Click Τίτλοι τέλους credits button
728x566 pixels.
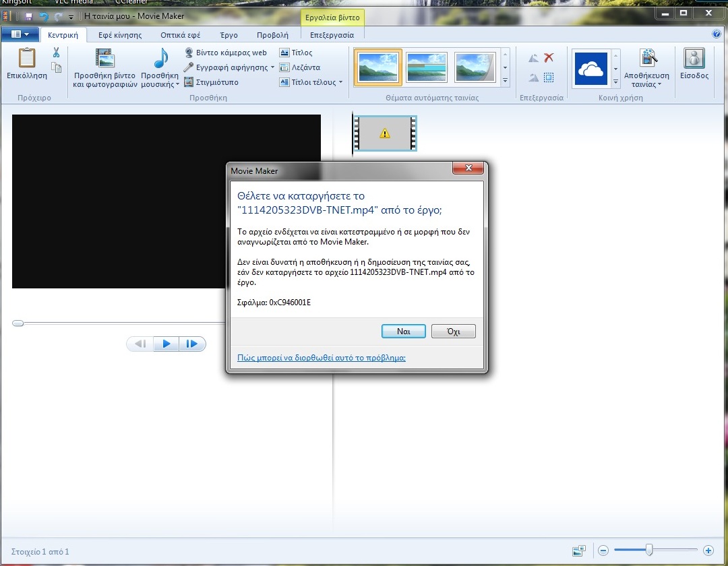(x=308, y=82)
